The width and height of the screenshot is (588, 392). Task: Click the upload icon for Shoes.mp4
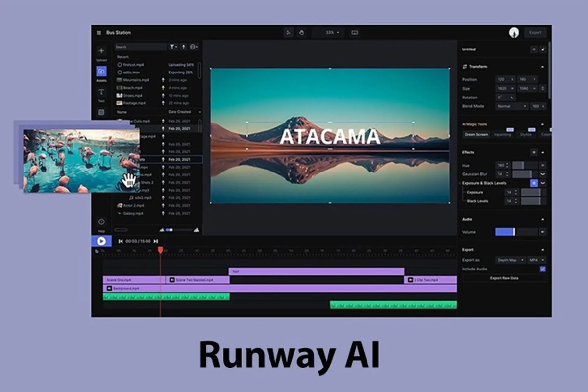click(x=163, y=96)
